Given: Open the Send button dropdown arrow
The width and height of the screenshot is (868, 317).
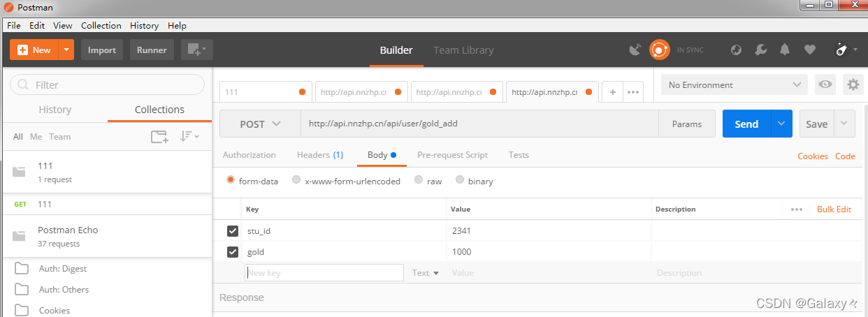Looking at the screenshot, I should (x=781, y=124).
